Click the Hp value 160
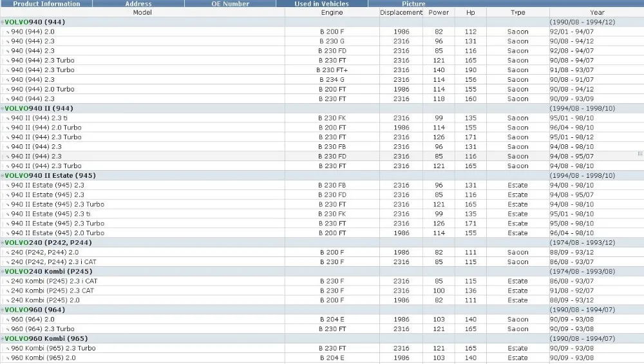This screenshot has width=644, height=364. click(x=471, y=99)
